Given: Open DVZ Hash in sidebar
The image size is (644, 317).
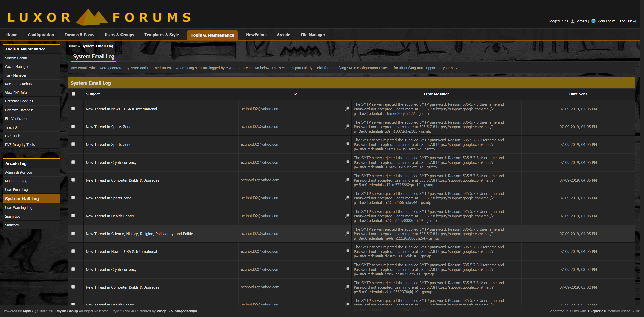Looking at the screenshot, I should point(31,136).
